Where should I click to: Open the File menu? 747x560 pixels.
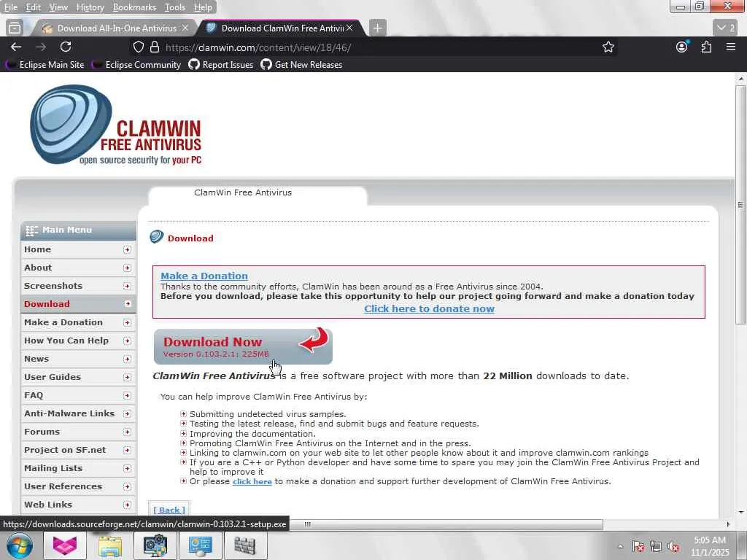pos(10,7)
